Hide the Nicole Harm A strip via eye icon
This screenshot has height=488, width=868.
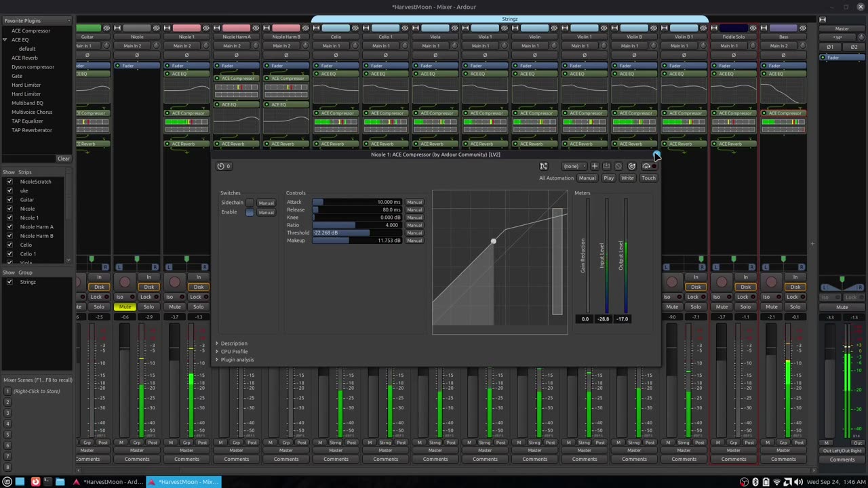coord(256,28)
